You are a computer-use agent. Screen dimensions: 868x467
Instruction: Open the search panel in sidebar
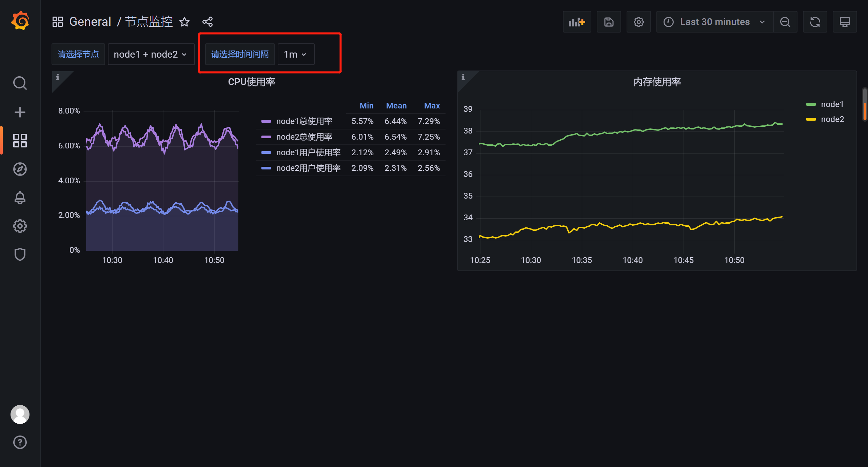pyautogui.click(x=20, y=83)
